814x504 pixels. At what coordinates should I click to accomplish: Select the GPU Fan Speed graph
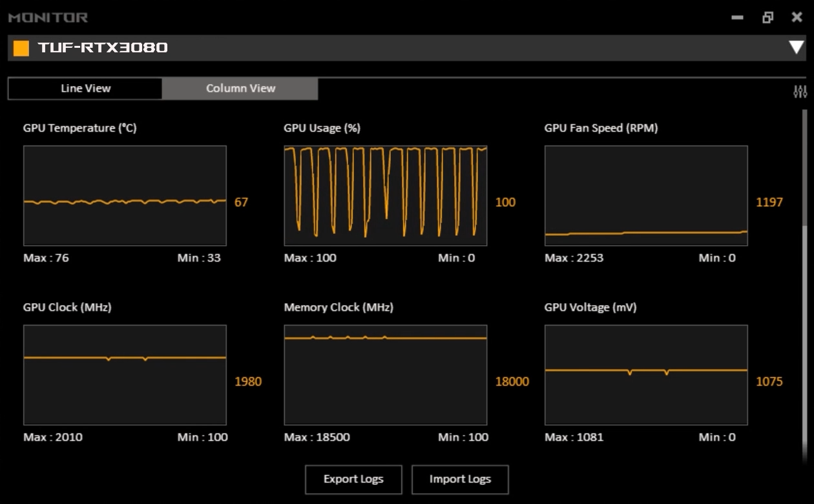point(646,195)
